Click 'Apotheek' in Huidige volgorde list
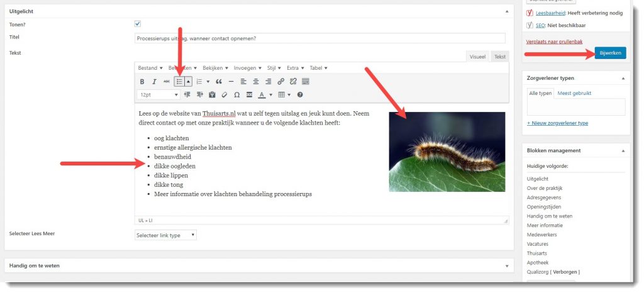The height and width of the screenshot is (293, 644). click(x=538, y=263)
